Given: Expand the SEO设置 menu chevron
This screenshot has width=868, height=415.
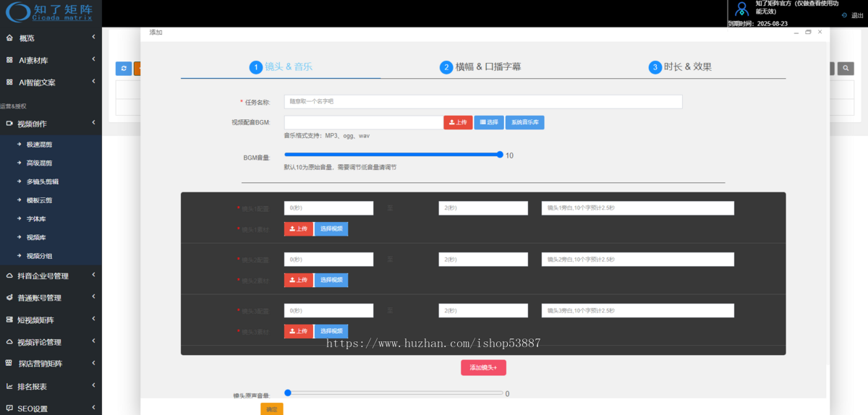Looking at the screenshot, I should pyautogui.click(x=94, y=408).
